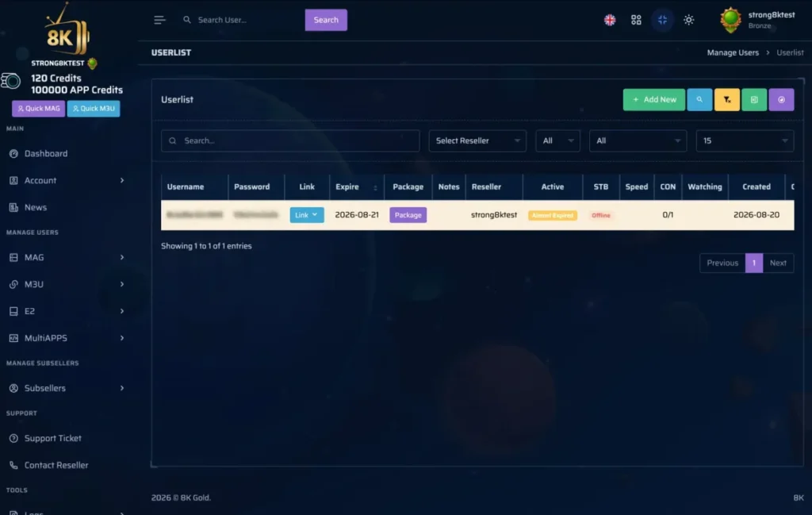812x515 pixels.
Task: Click the Add New button
Action: coord(653,99)
